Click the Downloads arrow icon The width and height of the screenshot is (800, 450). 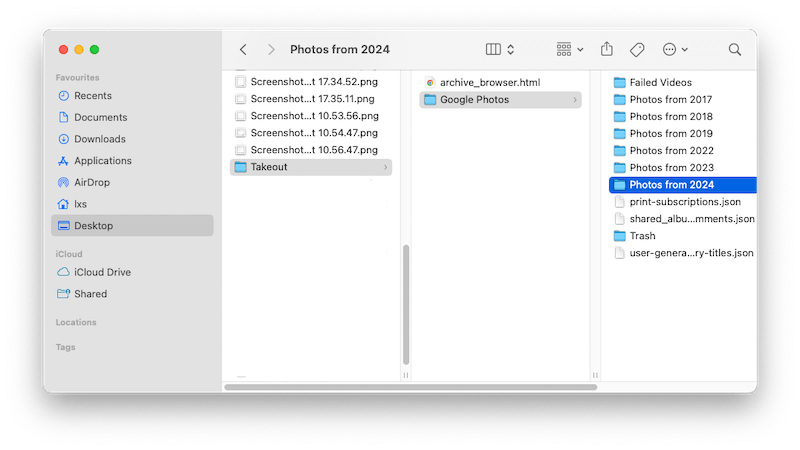pyautogui.click(x=63, y=139)
